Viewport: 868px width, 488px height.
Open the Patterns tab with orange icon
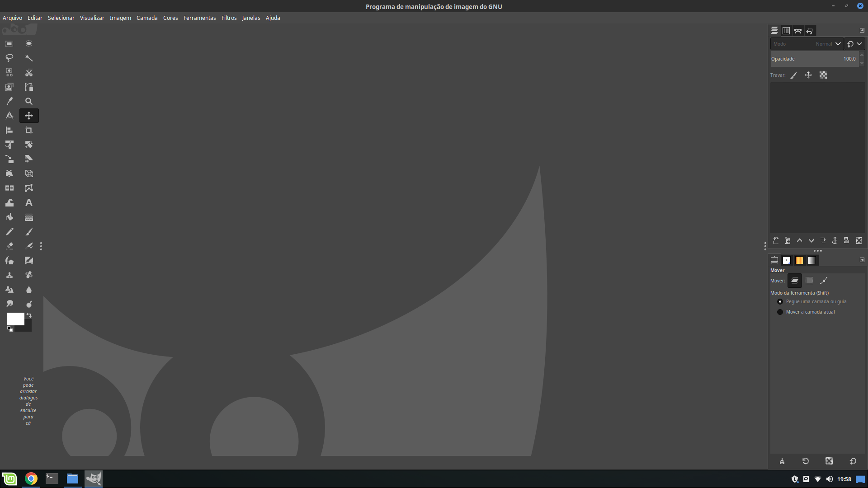pyautogui.click(x=799, y=260)
